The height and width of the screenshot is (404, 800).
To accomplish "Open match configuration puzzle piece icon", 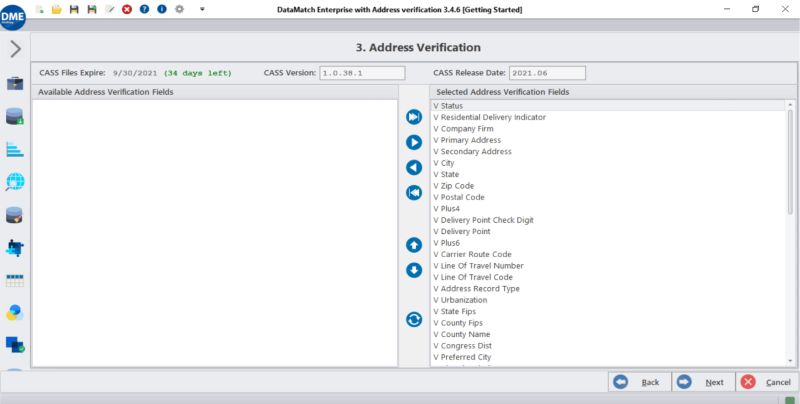I will [x=15, y=248].
